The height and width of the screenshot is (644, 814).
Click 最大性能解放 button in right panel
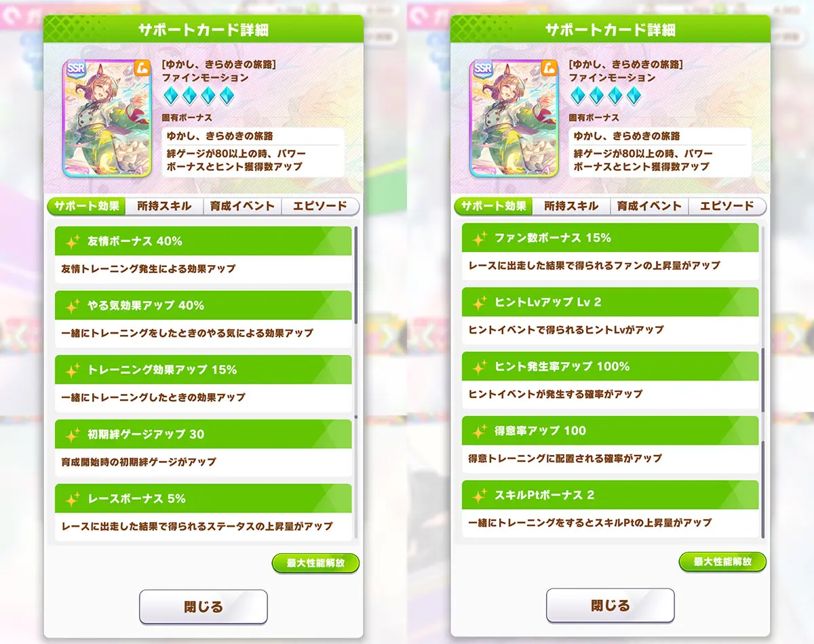pyautogui.click(x=722, y=561)
